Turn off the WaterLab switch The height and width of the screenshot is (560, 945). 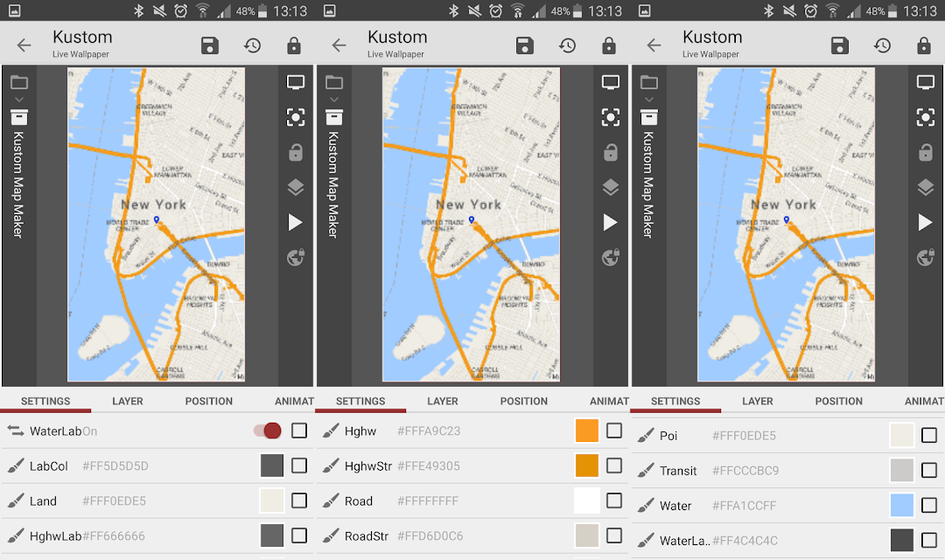pos(268,430)
